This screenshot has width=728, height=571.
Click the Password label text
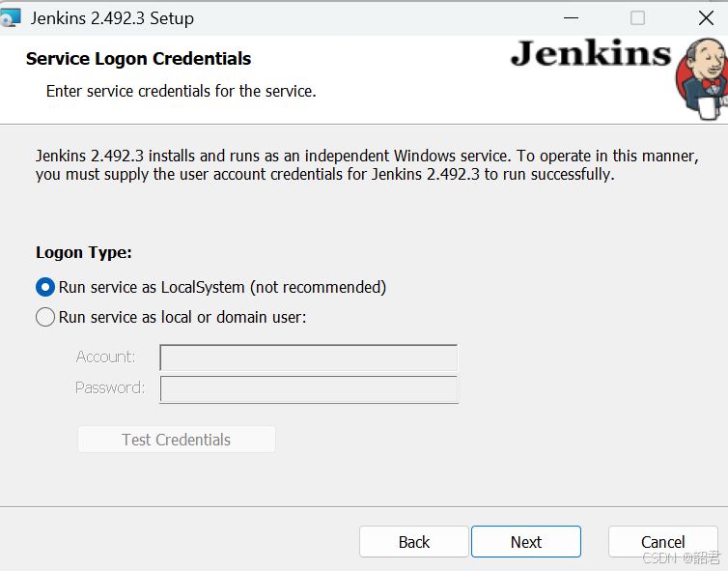(x=110, y=387)
